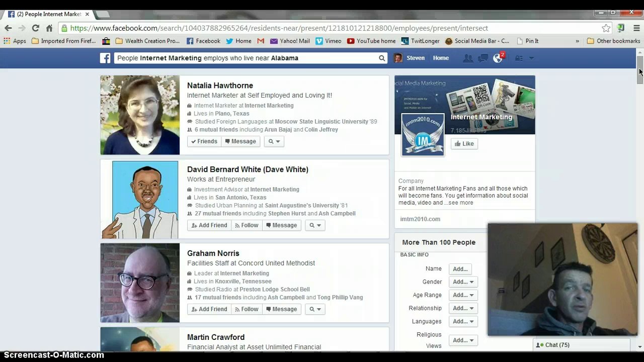Message Graham Norris
Image resolution: width=644 pixels, height=362 pixels.
(282, 310)
